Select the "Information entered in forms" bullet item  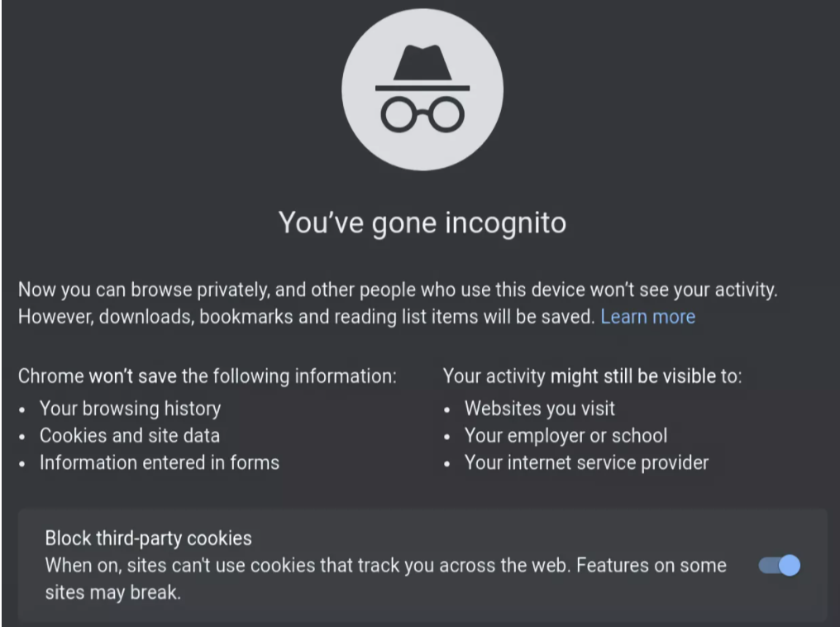coord(159,462)
